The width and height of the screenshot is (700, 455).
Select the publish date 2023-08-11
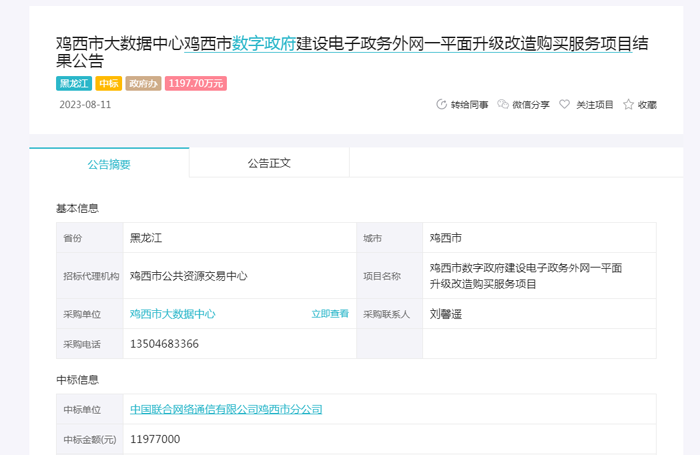(x=85, y=105)
